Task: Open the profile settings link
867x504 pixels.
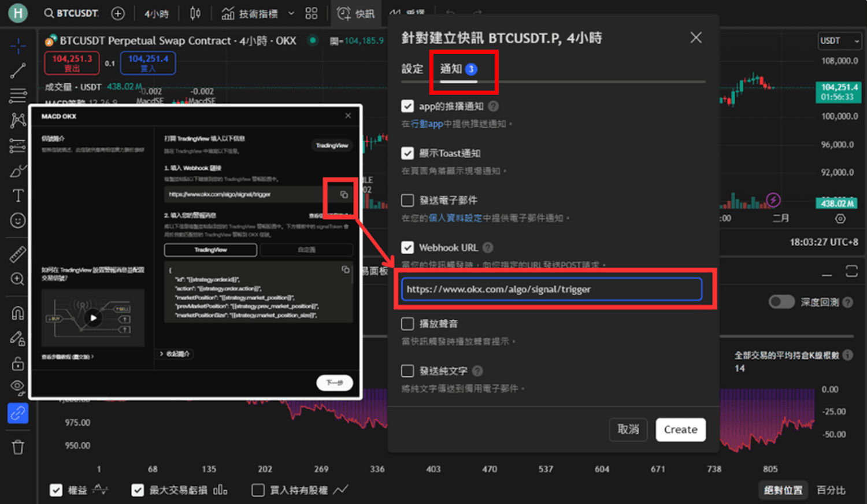Action: point(455,218)
